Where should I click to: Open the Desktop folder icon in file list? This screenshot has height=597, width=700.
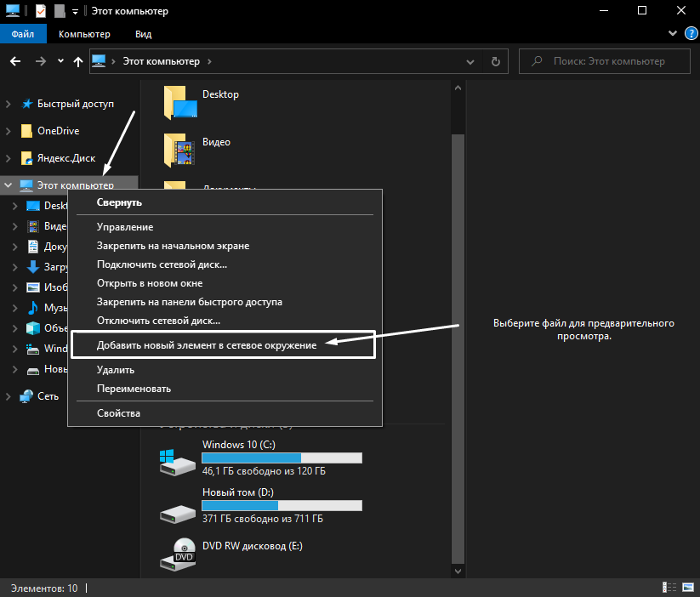[x=179, y=101]
